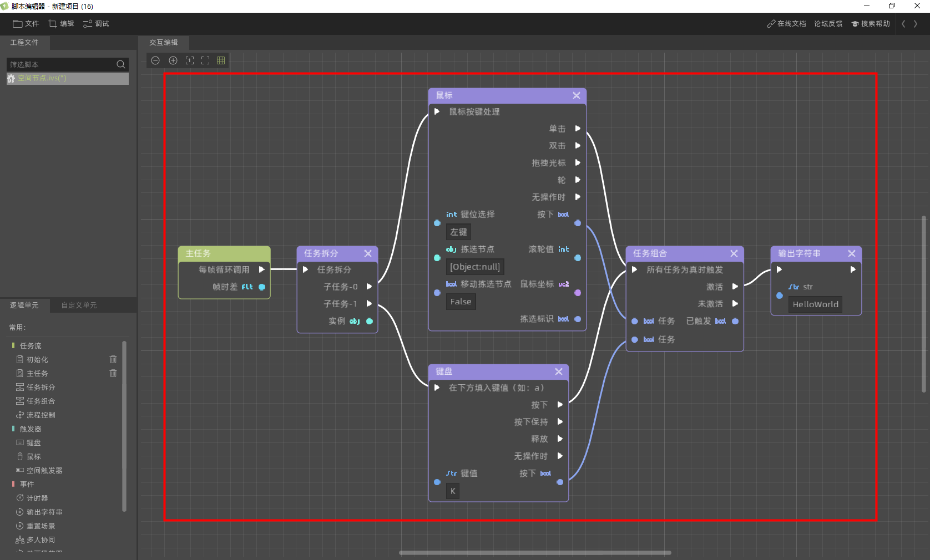The height and width of the screenshot is (560, 930).
Task: Fit all nodes to the canvas view
Action: pyautogui.click(x=205, y=60)
